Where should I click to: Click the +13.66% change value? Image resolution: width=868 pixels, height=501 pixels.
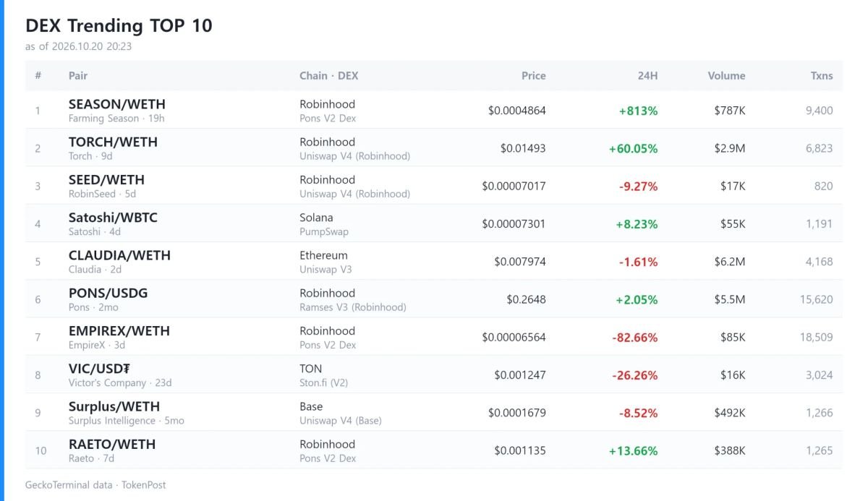pos(634,450)
